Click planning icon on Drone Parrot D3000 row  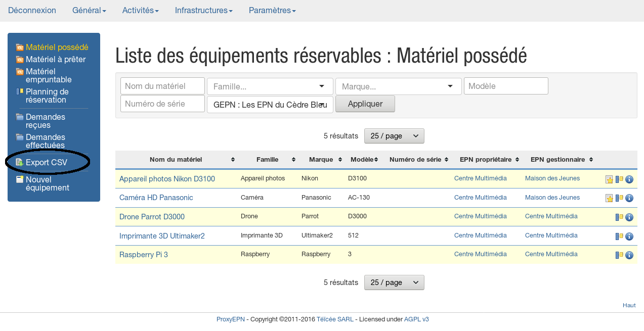(619, 217)
